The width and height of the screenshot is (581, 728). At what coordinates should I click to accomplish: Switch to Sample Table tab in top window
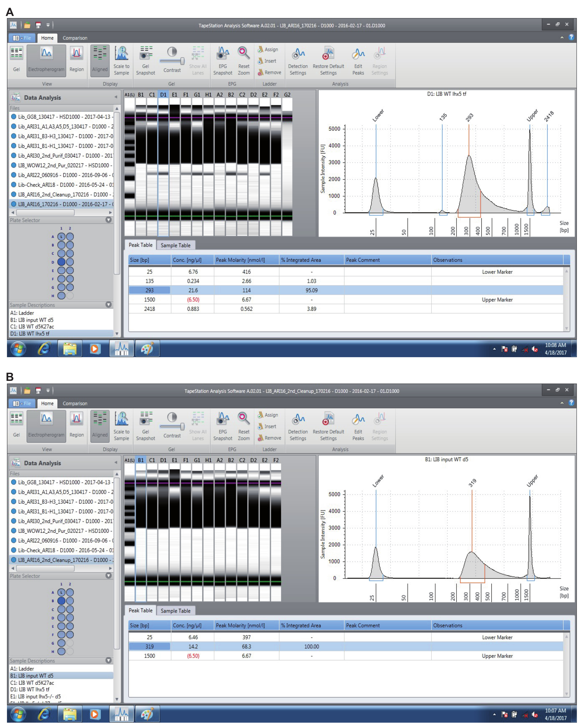point(175,245)
